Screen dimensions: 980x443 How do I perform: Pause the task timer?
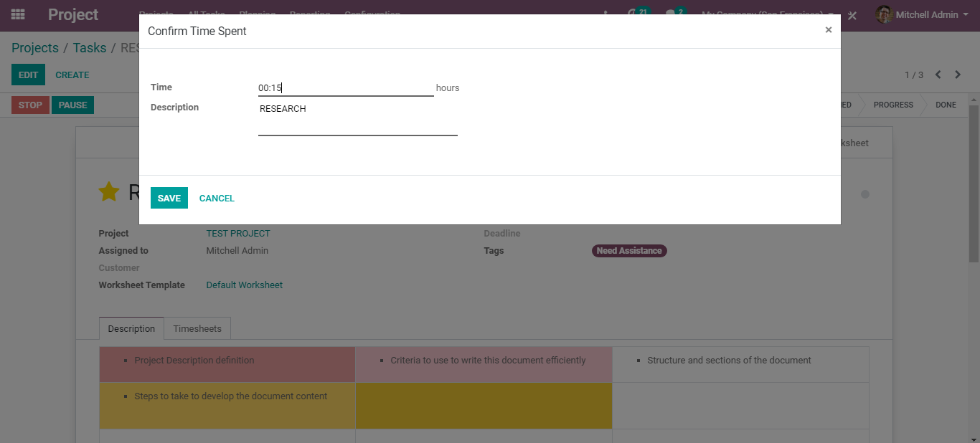72,105
